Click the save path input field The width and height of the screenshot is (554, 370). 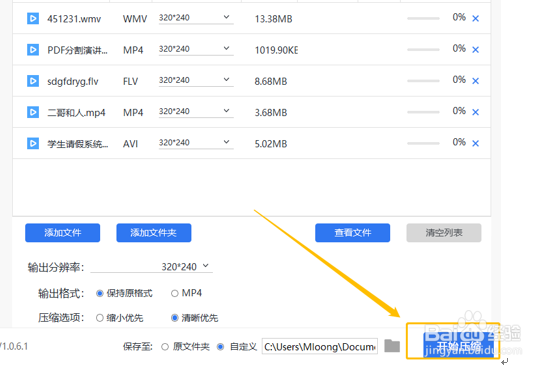(x=319, y=346)
